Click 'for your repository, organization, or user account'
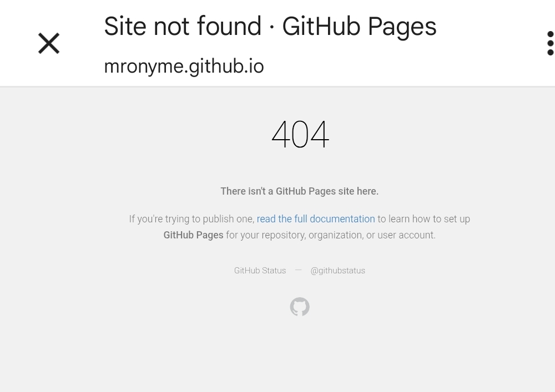555x392 pixels. 331,235
